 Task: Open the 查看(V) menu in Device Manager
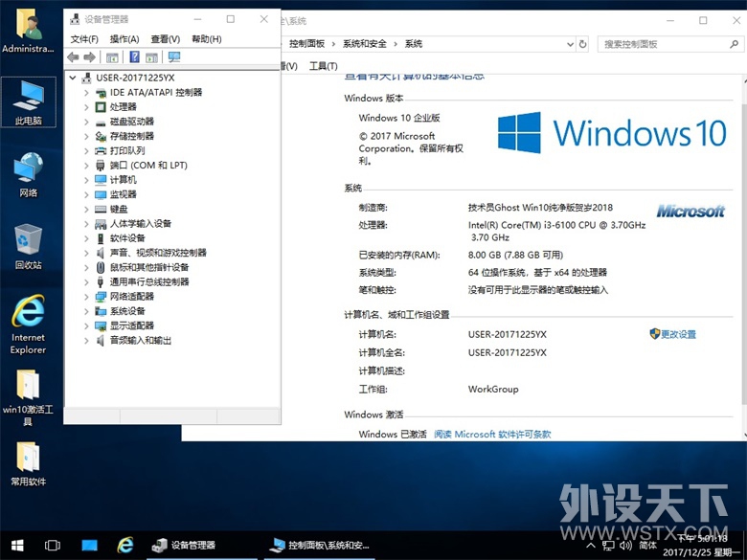point(166,39)
